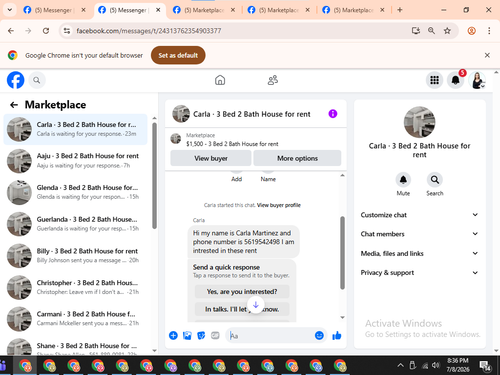Image resolution: width=500 pixels, height=375 pixels.
Task: Click the listing thumbnail in Marketplace banner
Action: point(176,138)
